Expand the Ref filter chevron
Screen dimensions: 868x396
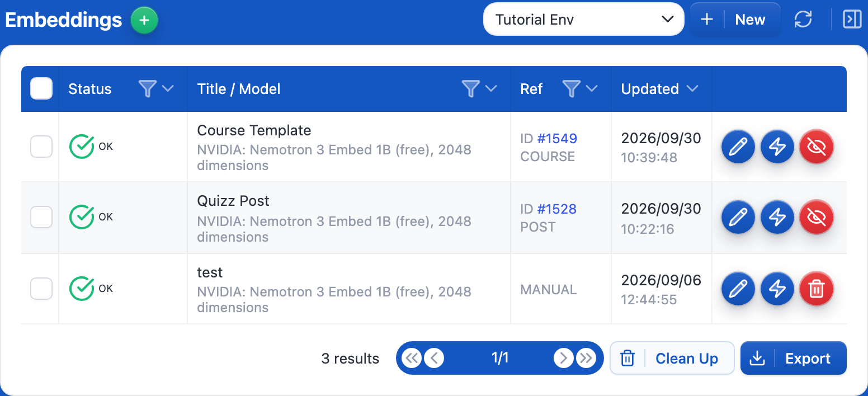(592, 88)
